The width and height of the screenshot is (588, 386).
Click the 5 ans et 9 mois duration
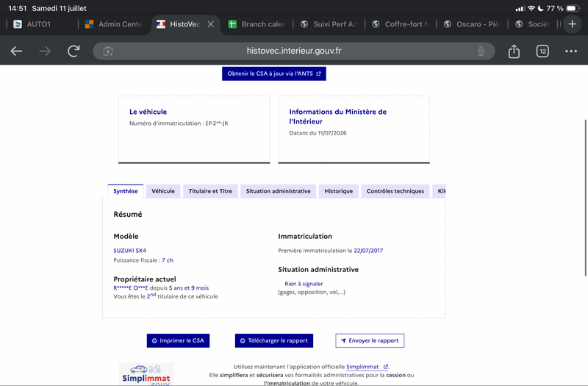point(189,288)
